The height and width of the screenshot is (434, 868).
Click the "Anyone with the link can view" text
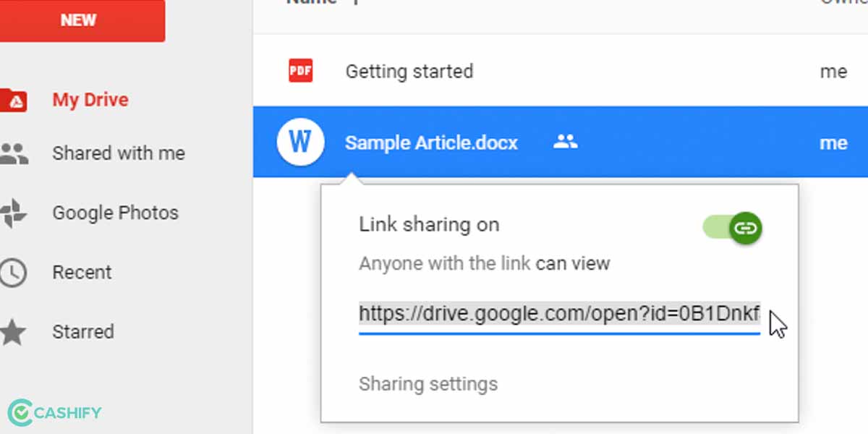(485, 263)
